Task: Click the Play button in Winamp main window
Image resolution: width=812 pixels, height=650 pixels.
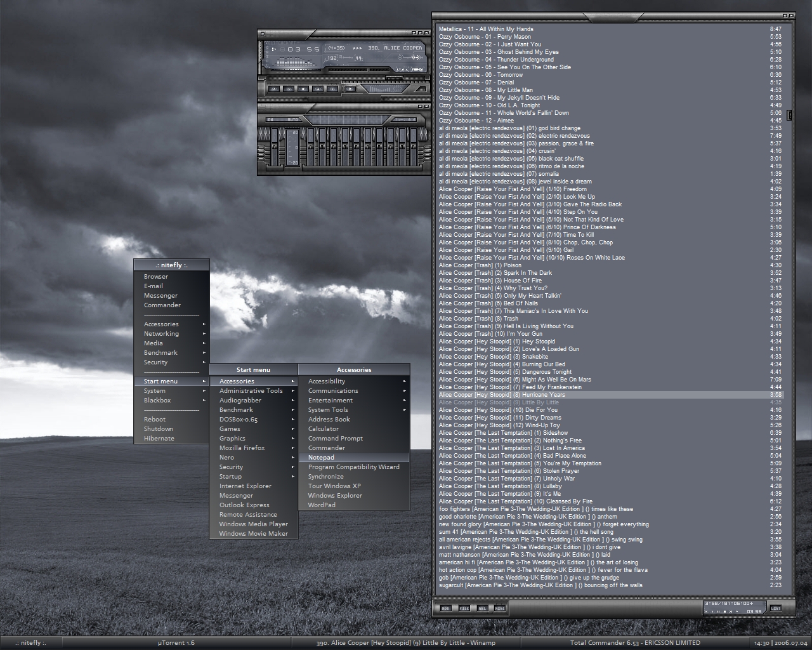Action: coord(289,89)
